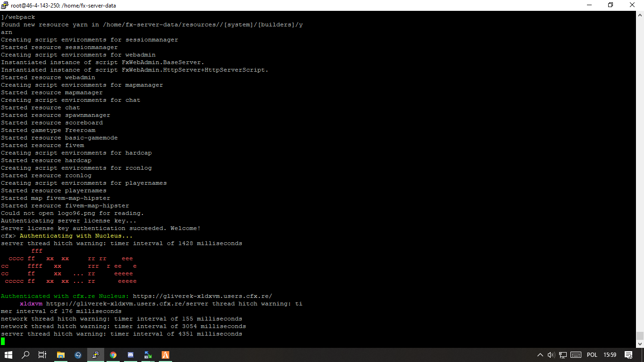Open the notification Action Center
The width and height of the screenshot is (644, 362).
click(x=628, y=355)
